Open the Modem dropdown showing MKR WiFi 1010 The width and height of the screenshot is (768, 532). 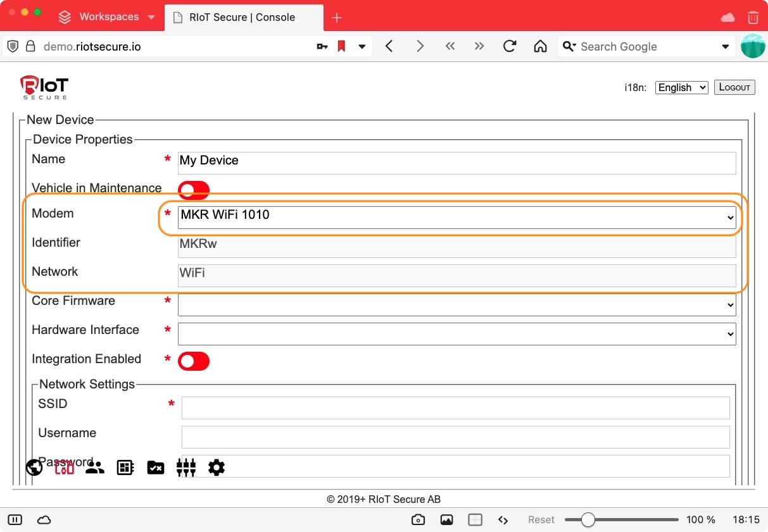pos(456,217)
